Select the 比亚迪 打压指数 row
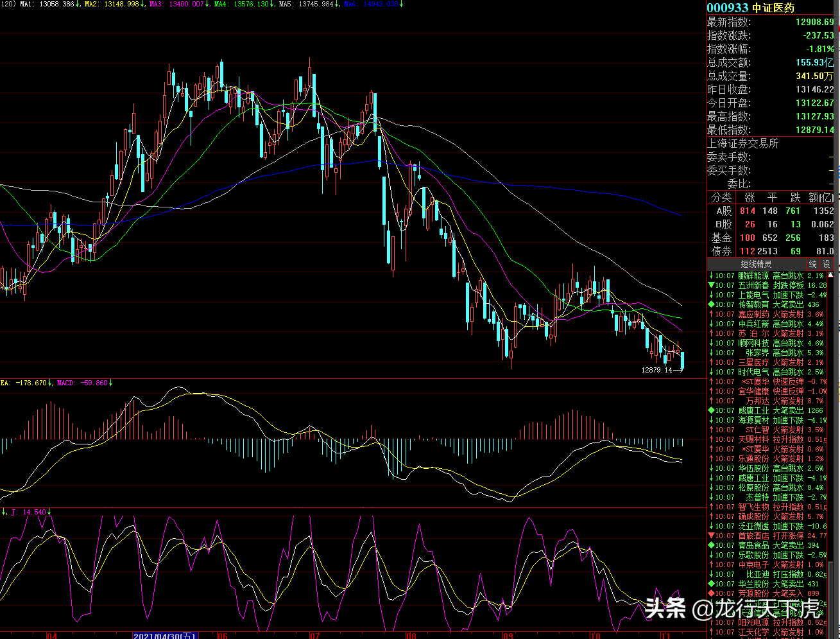840x639 pixels. click(x=767, y=574)
